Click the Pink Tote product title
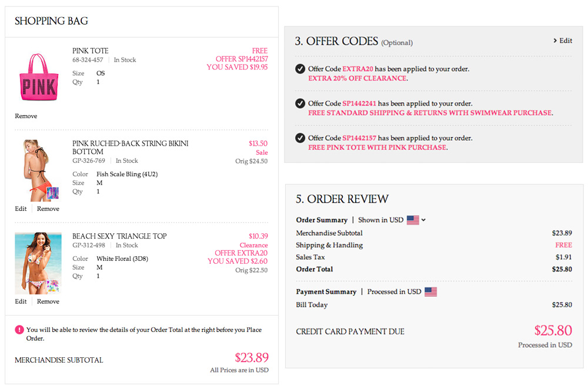This screenshot has width=588, height=389. [x=91, y=51]
